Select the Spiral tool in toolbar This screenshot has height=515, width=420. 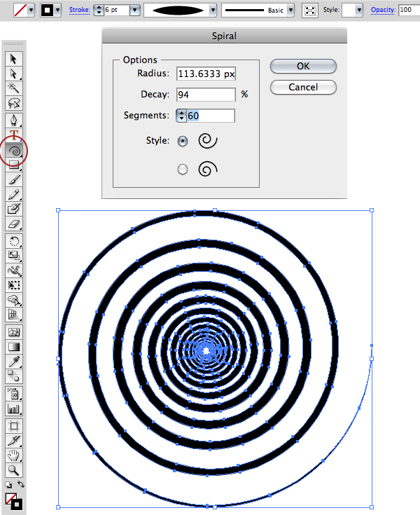(14, 150)
